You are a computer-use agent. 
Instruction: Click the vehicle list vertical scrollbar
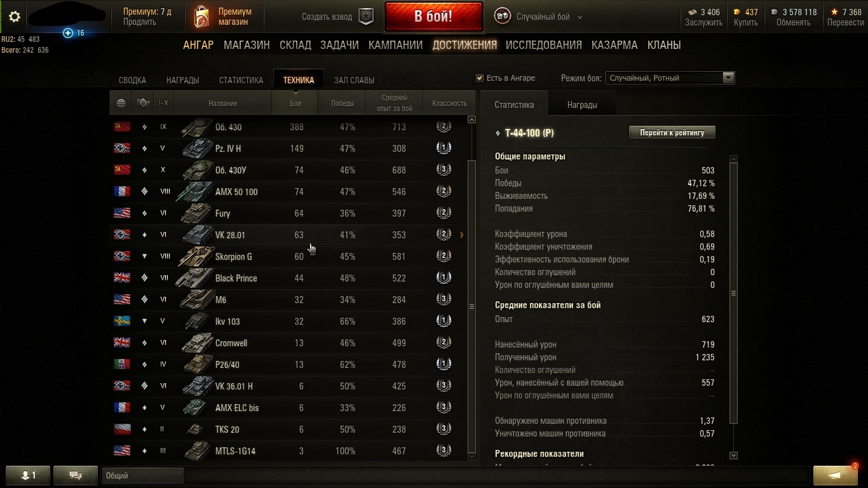(471, 288)
